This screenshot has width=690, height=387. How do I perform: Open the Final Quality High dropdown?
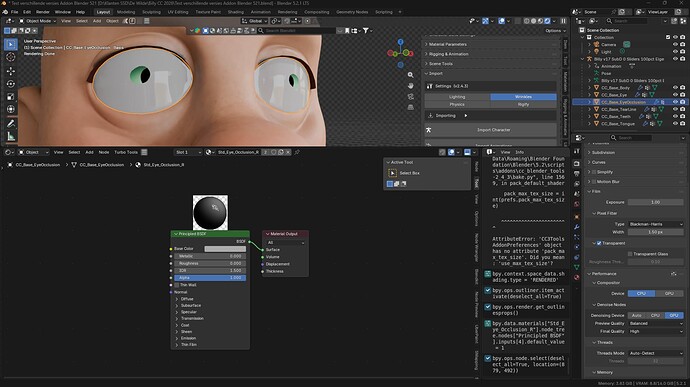coord(655,331)
